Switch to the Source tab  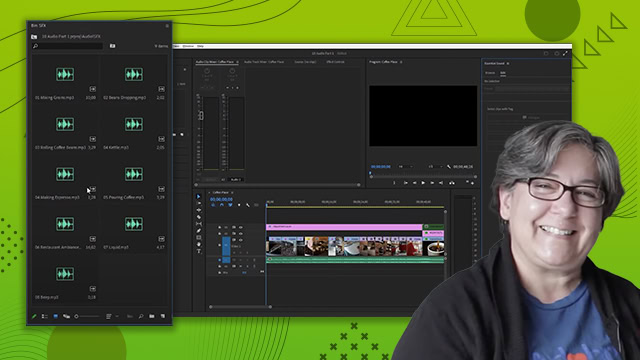point(305,62)
